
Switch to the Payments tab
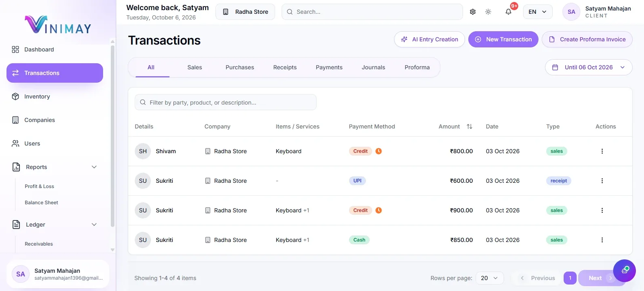click(x=329, y=67)
